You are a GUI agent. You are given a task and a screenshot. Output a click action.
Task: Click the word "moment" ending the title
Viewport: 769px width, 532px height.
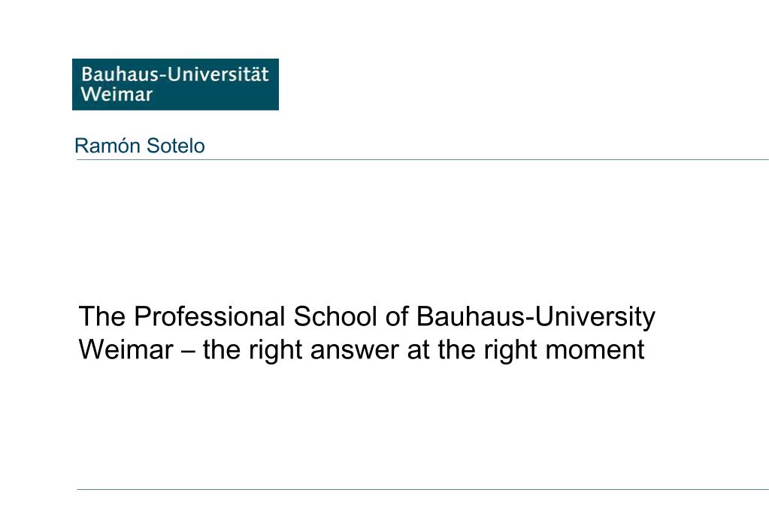coord(595,349)
